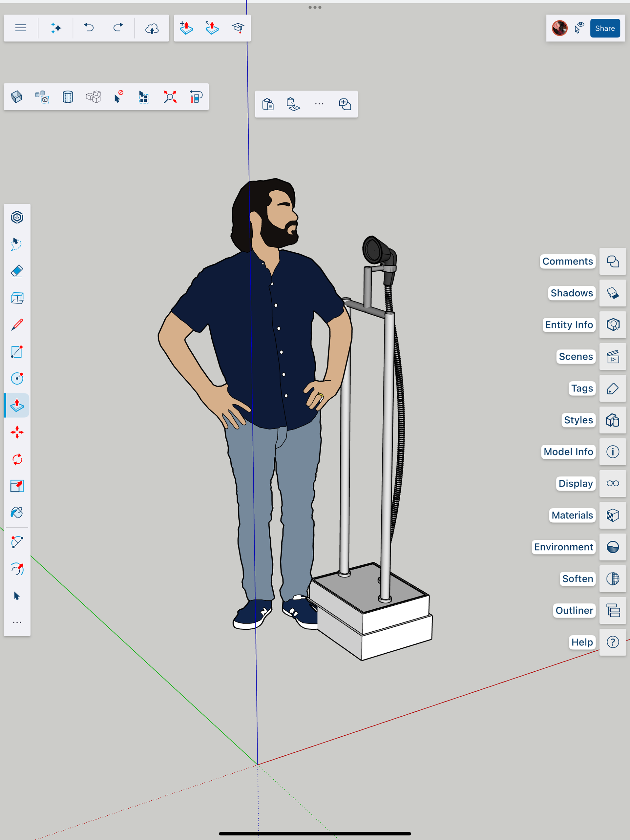630x840 pixels.
Task: Activate the Move tool
Action: pyautogui.click(x=17, y=432)
